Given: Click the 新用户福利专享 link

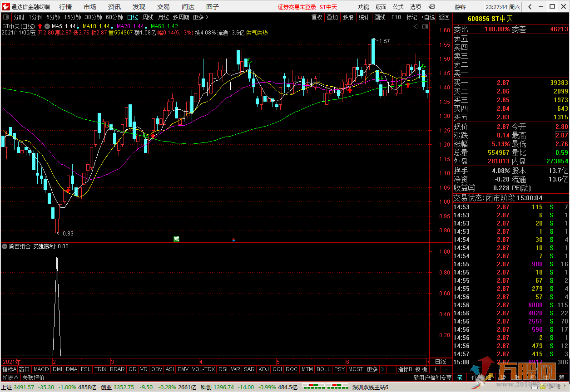Looking at the screenshot, I should (433, 377).
